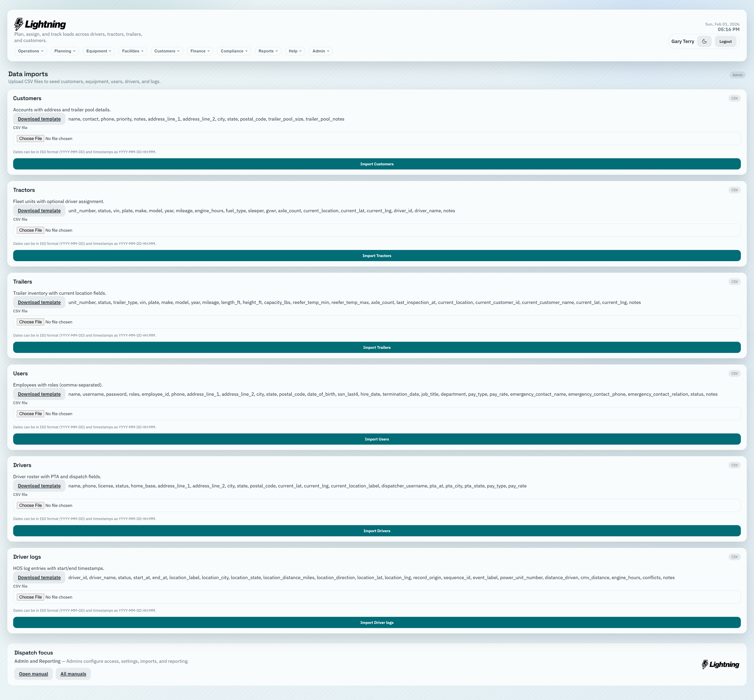Click the Lightning logo in the header
This screenshot has width=754, height=700.
pos(39,24)
